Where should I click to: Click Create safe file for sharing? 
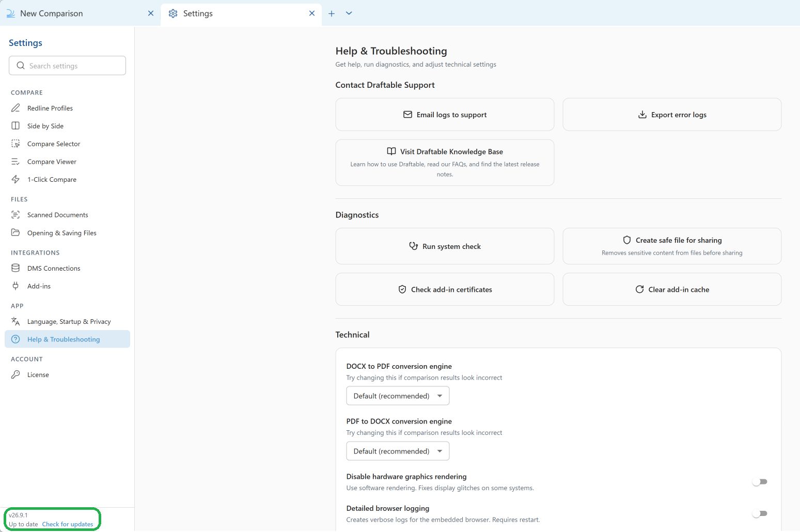click(672, 246)
